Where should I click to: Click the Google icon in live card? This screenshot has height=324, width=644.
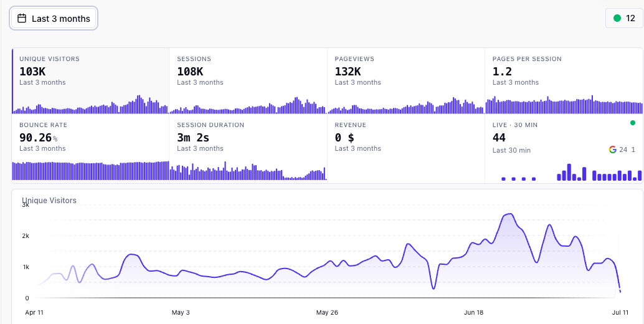coord(612,150)
